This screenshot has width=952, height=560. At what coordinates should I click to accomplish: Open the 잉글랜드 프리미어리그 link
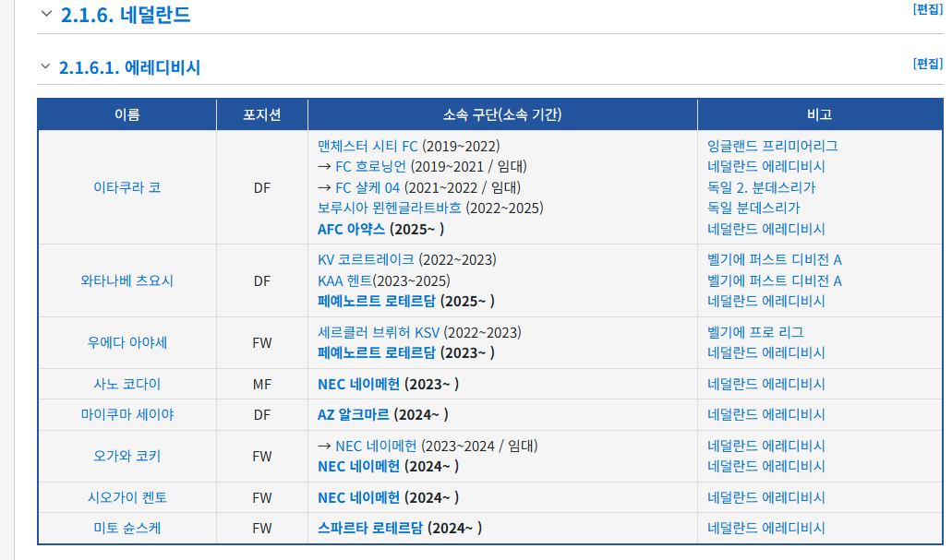point(772,146)
